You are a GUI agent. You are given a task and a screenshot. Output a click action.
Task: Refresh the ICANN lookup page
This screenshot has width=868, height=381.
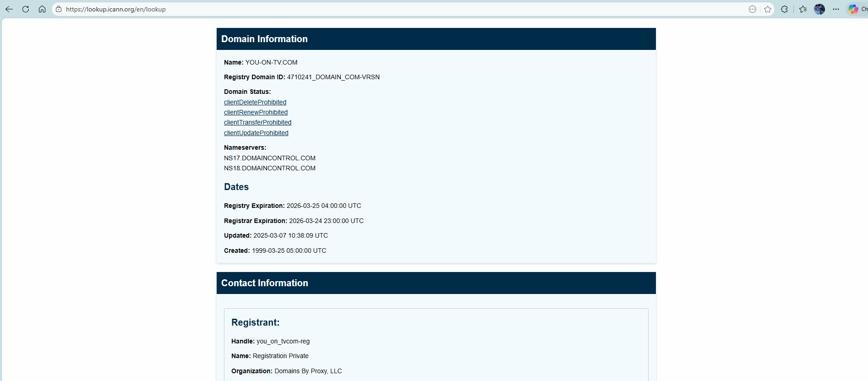click(x=26, y=9)
